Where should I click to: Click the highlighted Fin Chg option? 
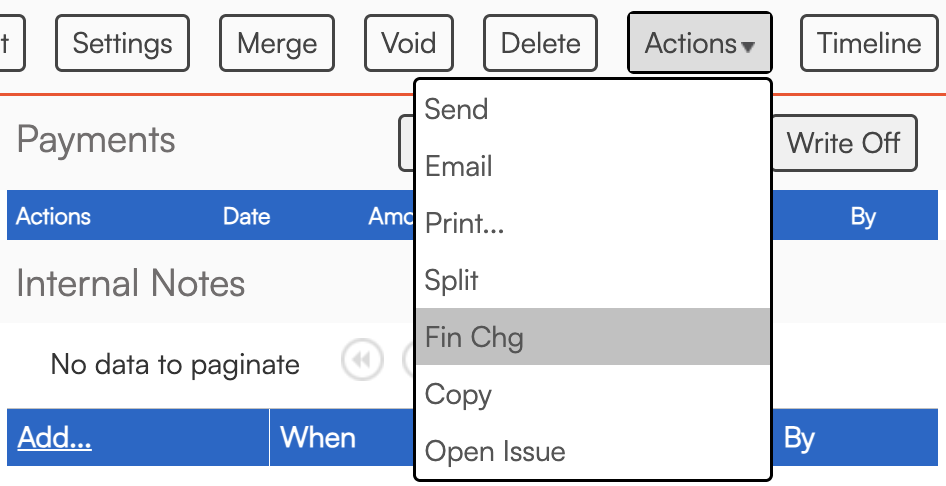pyautogui.click(x=474, y=337)
